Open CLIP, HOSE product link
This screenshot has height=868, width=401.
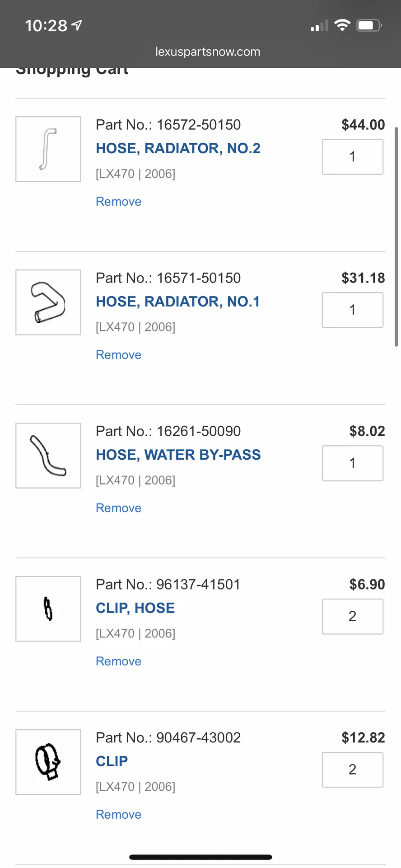coord(135,608)
